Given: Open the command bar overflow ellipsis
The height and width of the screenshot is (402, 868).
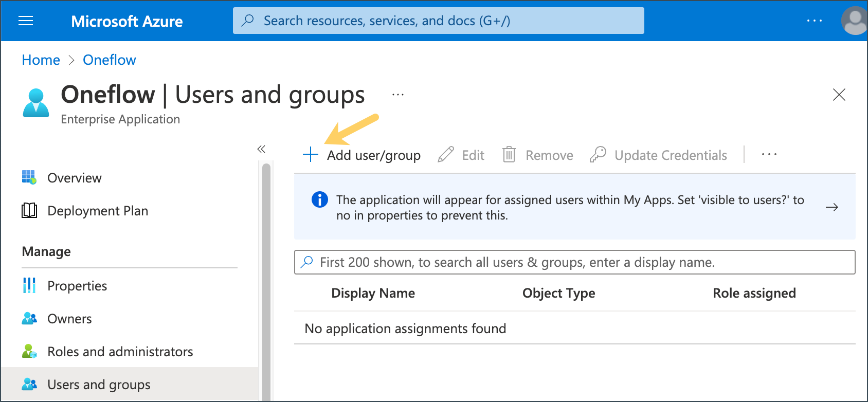Looking at the screenshot, I should click(769, 155).
